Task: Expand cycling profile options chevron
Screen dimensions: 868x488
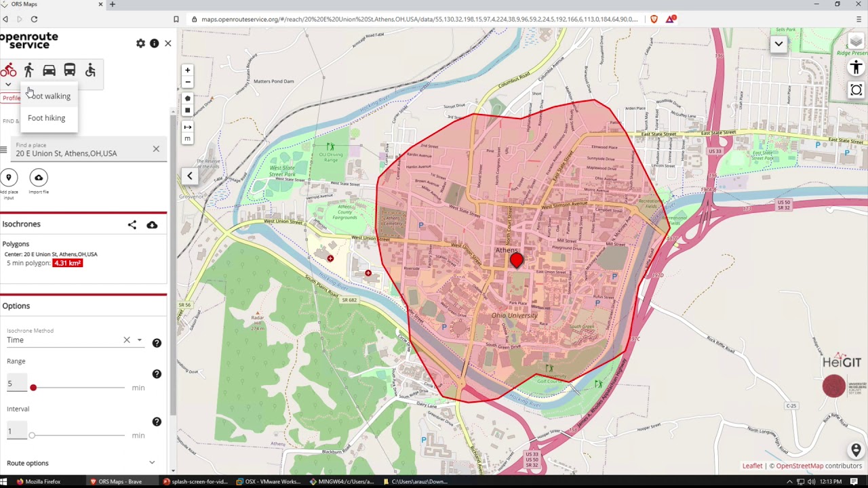Action: pyautogui.click(x=7, y=85)
